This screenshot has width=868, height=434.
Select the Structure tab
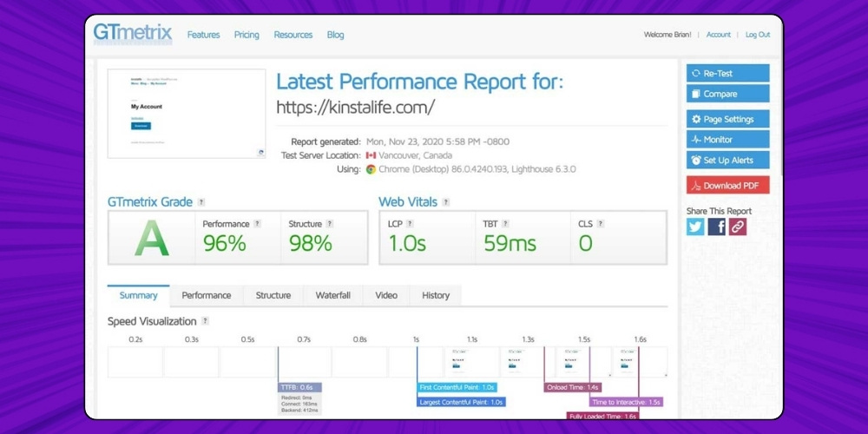(x=273, y=295)
